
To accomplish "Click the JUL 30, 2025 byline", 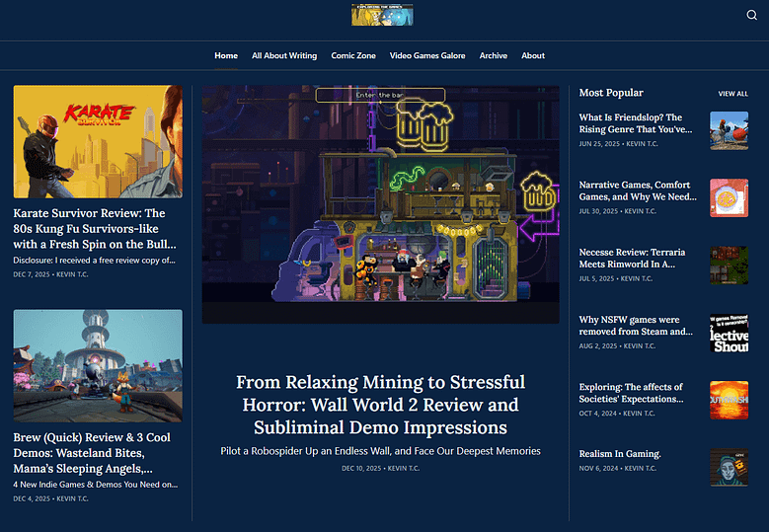I will click(x=617, y=211).
